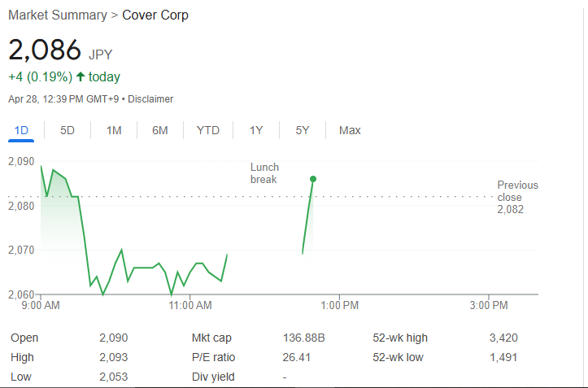Open the Disclaimer link
Screen dimensions: 588x388
150,99
